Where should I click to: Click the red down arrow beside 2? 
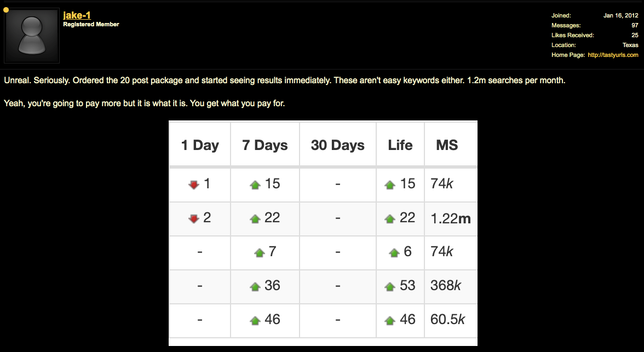(x=193, y=219)
